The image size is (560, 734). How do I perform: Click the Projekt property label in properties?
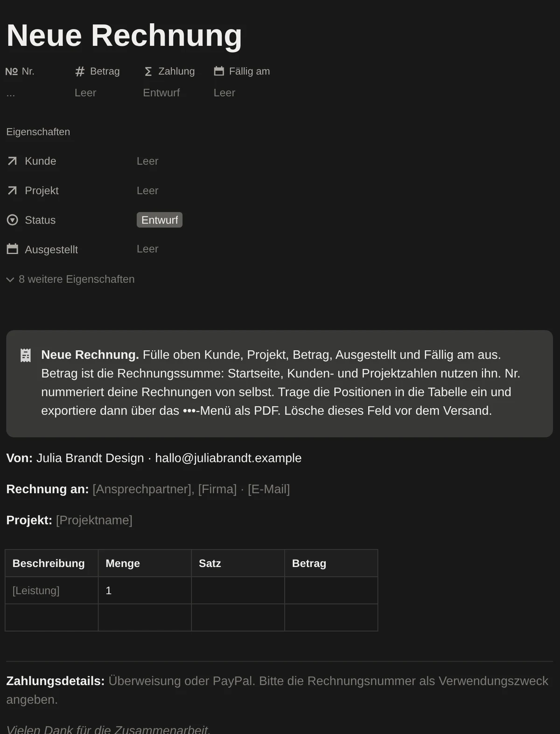tap(42, 190)
